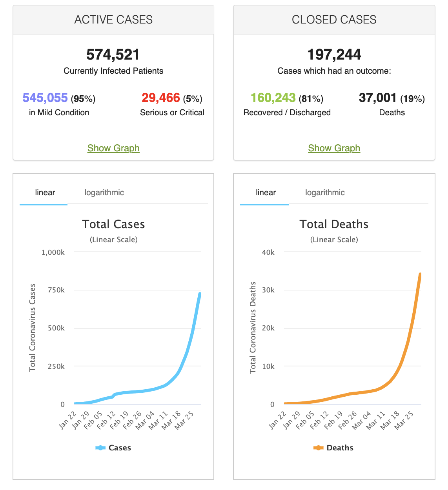Click 'Feb 19' date on Total Deaths chart
This screenshot has height=490, width=448.
(x=333, y=419)
